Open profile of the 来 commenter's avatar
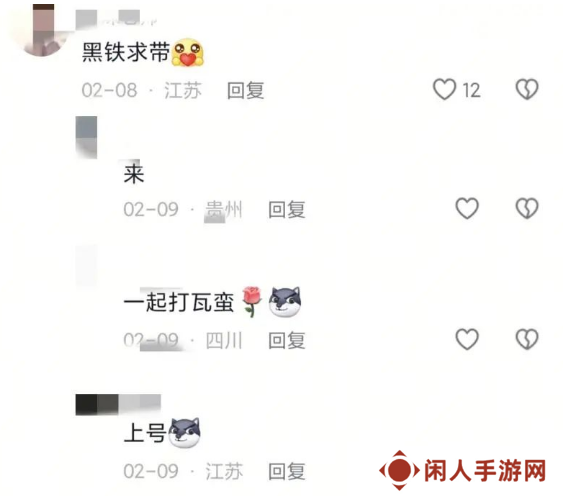The height and width of the screenshot is (496, 563). (86, 137)
